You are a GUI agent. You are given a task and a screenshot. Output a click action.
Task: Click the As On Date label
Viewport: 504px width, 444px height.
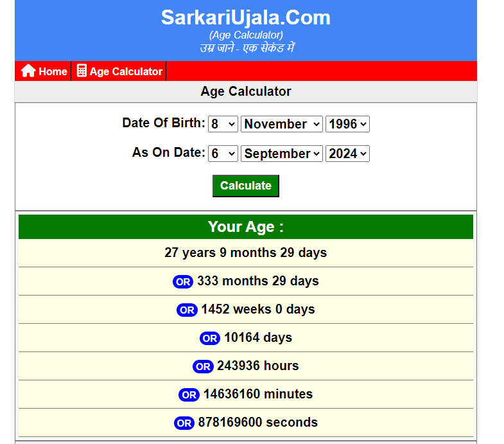pyautogui.click(x=169, y=152)
